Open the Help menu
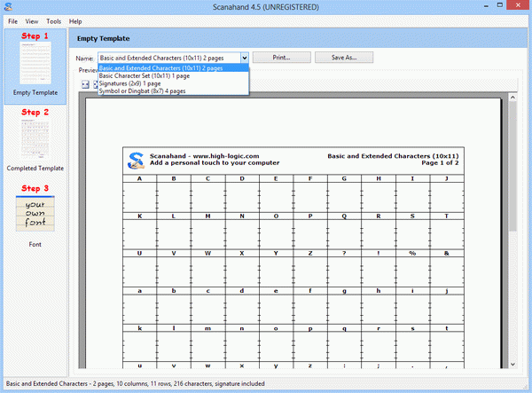Screen dimensions: 532x393 coord(75,21)
